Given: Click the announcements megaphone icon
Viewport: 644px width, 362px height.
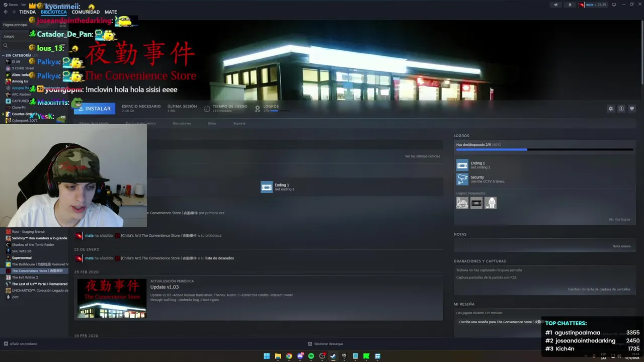Looking at the screenshot, I should tap(556, 5).
